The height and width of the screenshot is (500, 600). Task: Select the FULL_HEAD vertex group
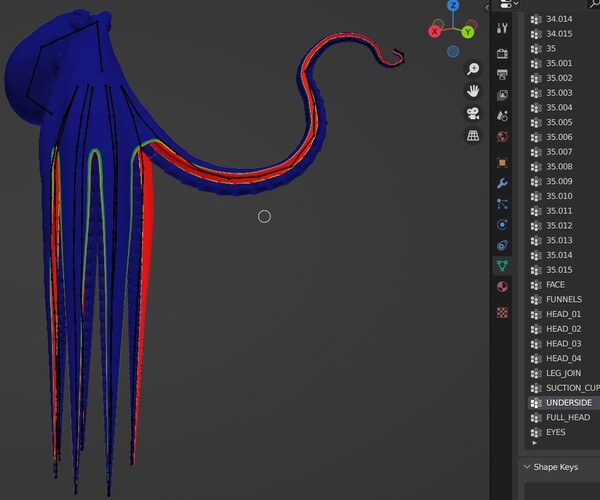coord(567,417)
